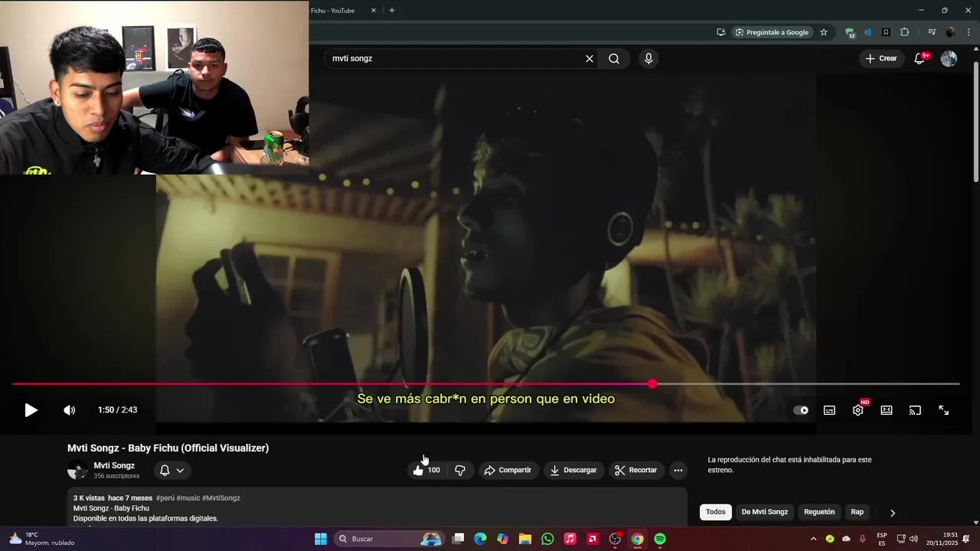The image size is (980, 551).
Task: Open the Crear create menu
Action: (880, 58)
